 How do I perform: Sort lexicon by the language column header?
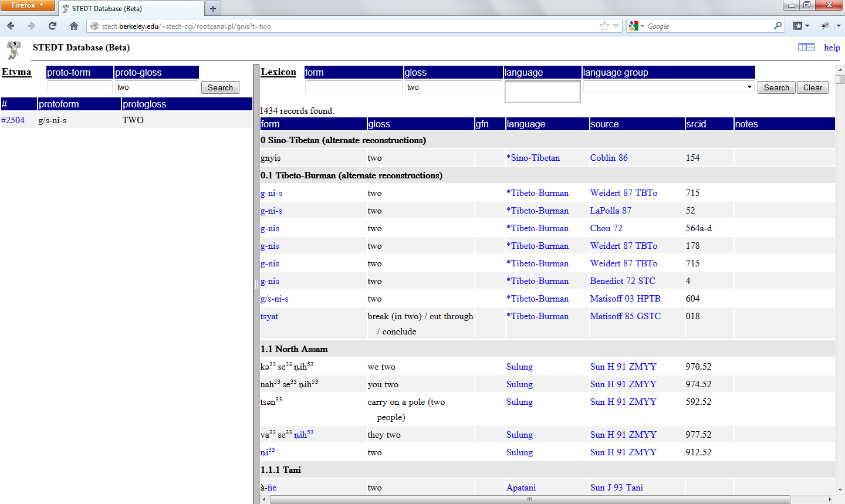[526, 124]
